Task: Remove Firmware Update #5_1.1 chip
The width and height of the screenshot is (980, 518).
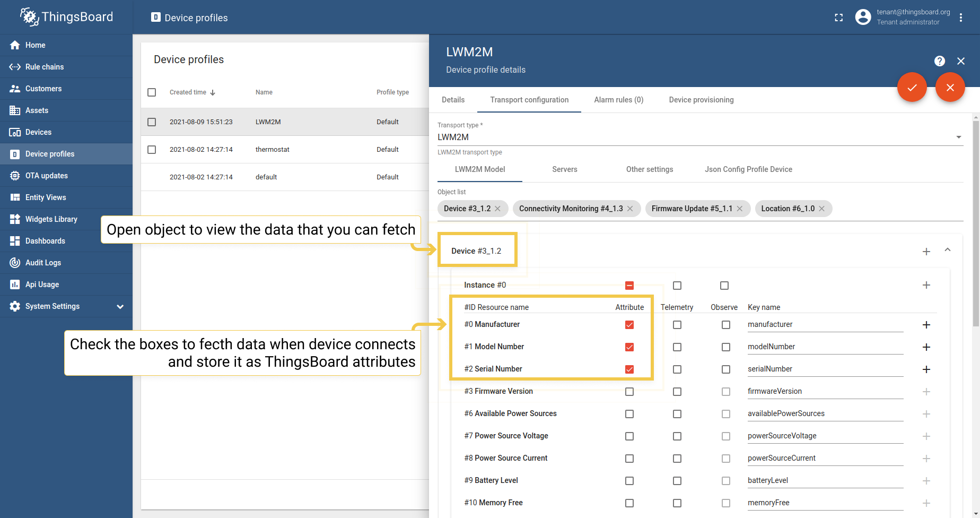Action: pos(739,209)
